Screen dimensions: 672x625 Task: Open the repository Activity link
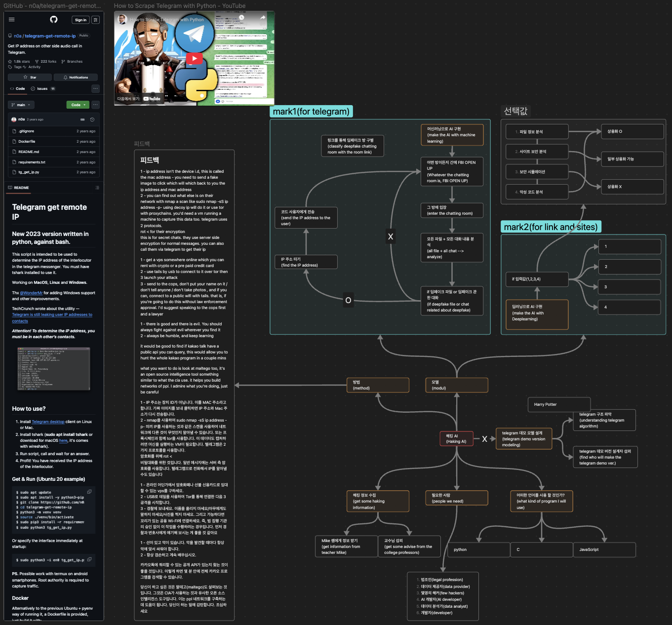pos(32,67)
